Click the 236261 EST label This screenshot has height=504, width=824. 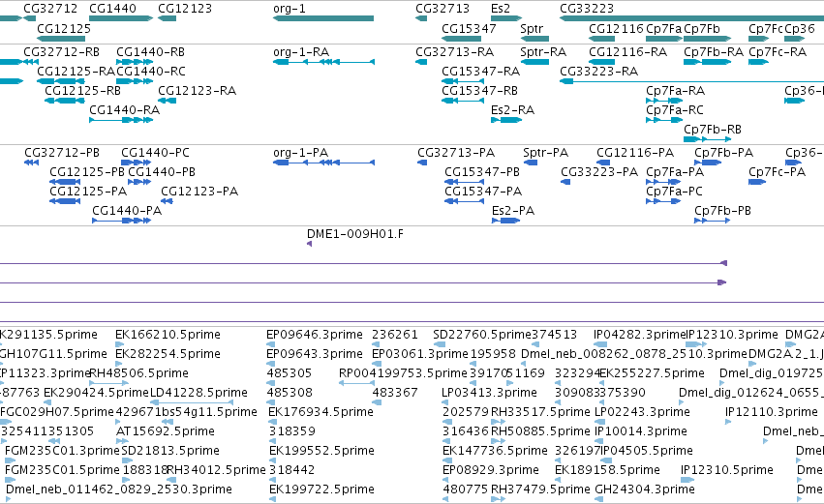tap(395, 335)
